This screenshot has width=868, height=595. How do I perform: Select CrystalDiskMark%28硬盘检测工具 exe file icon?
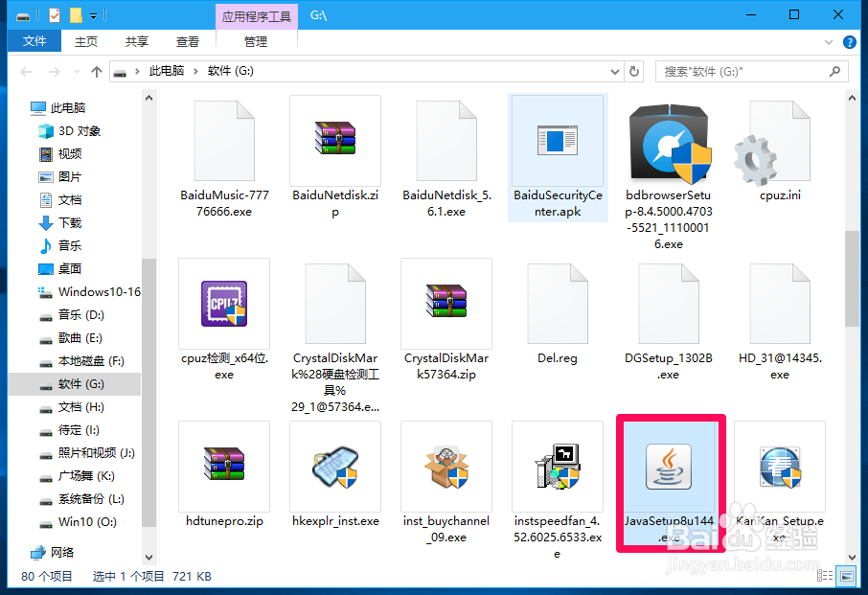click(x=335, y=304)
